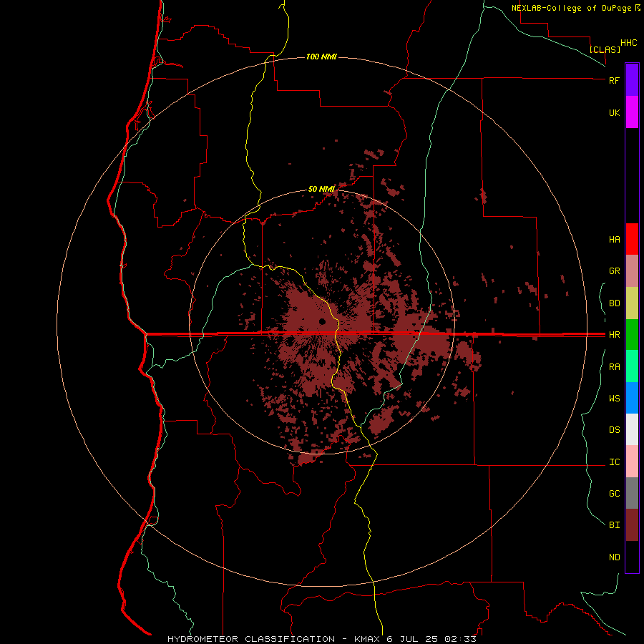Screen dimensions: 644x644
Task: Click the KMAX station identifier in caption
Action: pyautogui.click(x=367, y=639)
